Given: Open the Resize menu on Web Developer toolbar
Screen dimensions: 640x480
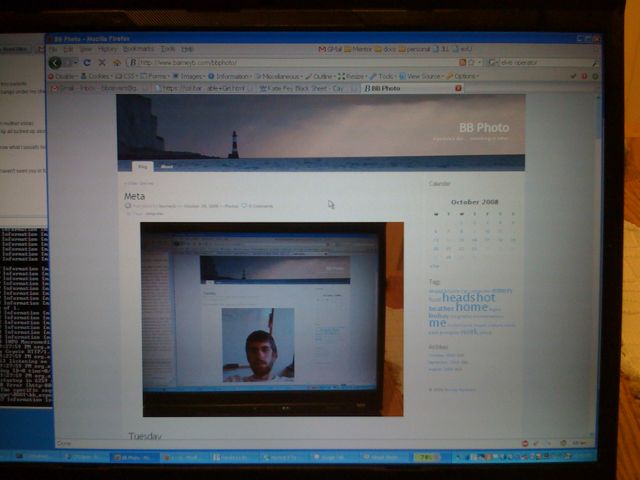Looking at the screenshot, I should (x=352, y=76).
